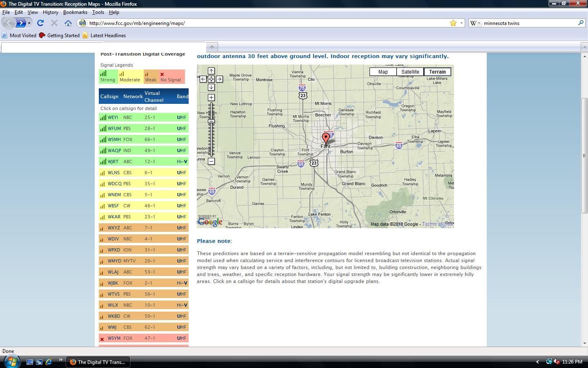Click the FCC site identity icon

point(82,23)
